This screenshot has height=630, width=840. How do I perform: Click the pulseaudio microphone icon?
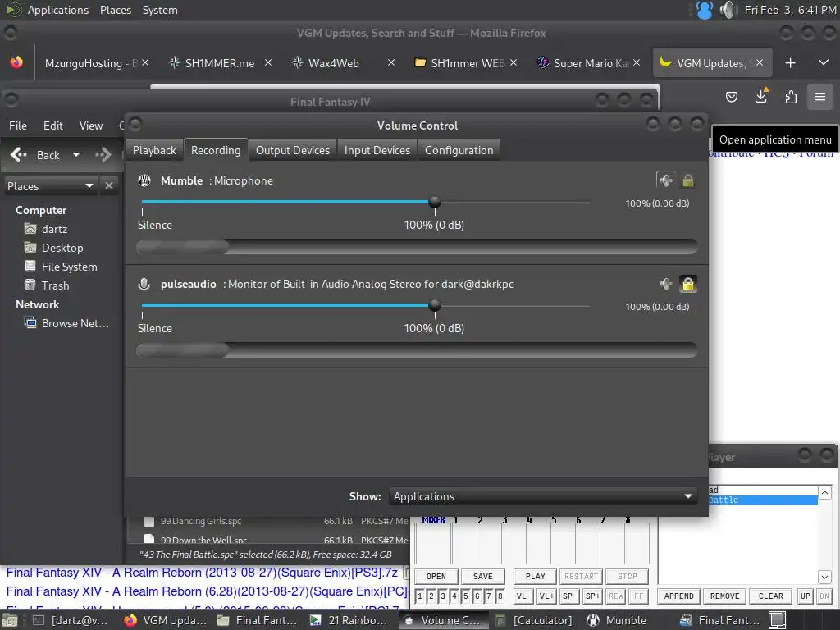pos(144,284)
